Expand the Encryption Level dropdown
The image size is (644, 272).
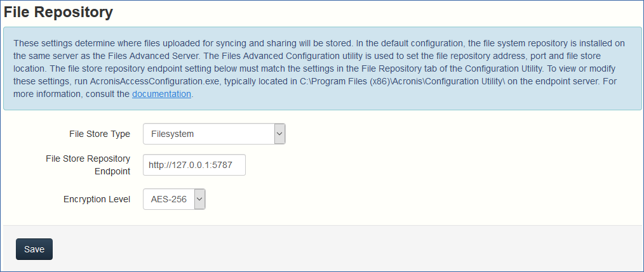[173, 199]
